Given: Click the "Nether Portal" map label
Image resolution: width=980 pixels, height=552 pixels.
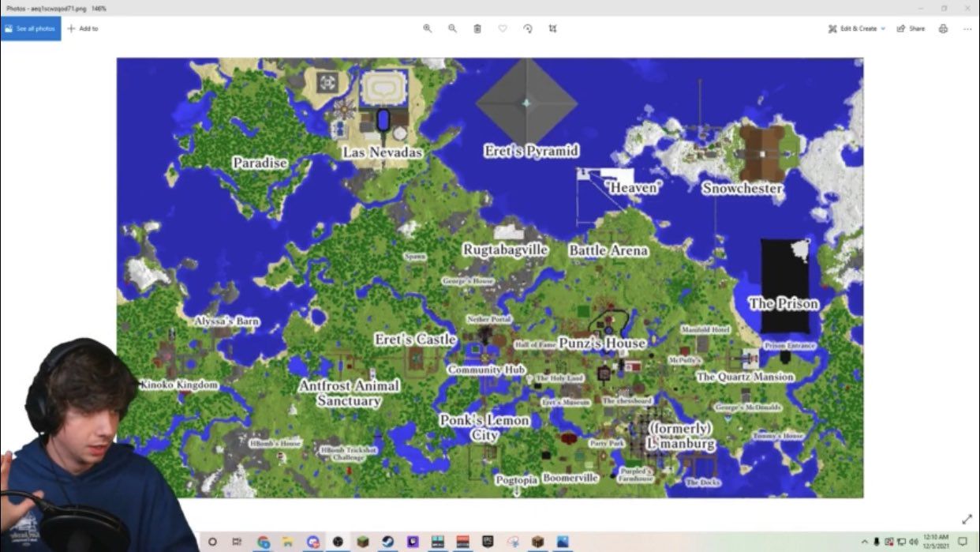Looking at the screenshot, I should pos(489,319).
